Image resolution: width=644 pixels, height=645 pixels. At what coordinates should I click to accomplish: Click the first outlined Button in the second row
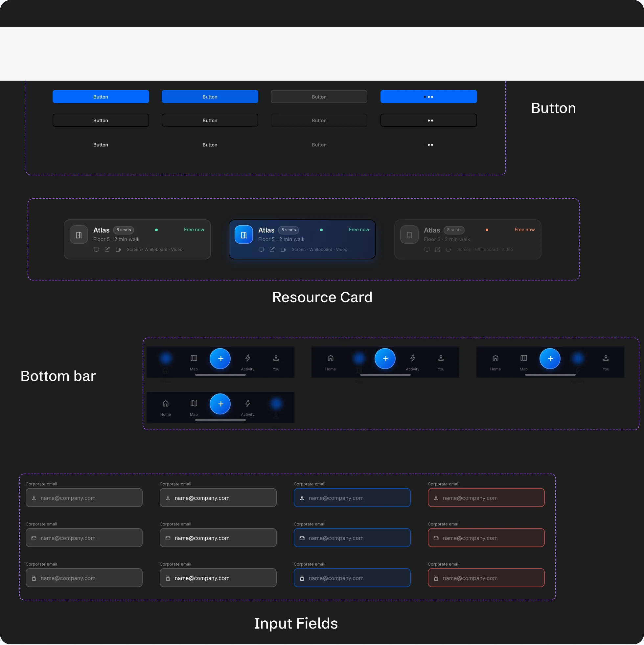(x=101, y=121)
